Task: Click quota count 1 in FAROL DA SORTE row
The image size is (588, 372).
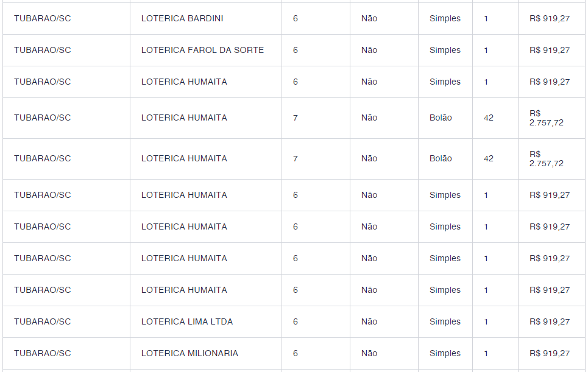Action: pos(486,51)
